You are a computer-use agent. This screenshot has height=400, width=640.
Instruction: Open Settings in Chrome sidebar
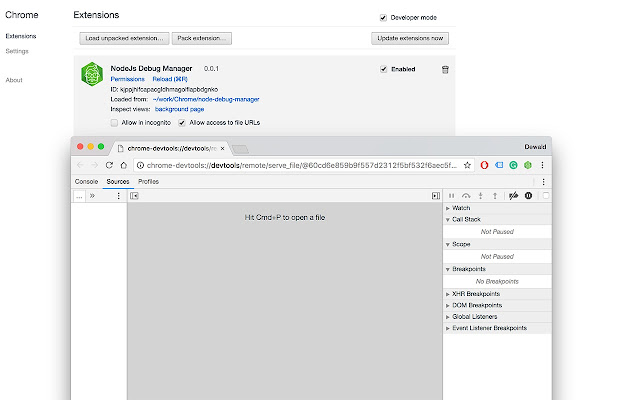point(17,51)
